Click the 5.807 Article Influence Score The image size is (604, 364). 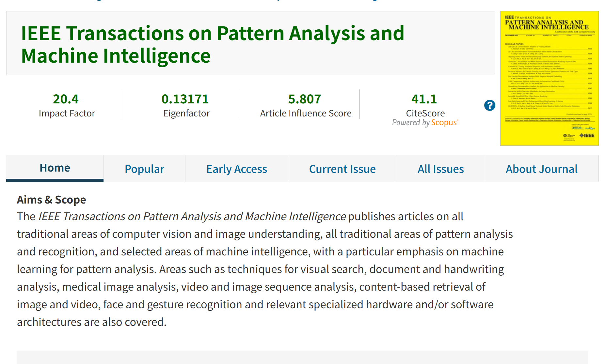coord(305,99)
